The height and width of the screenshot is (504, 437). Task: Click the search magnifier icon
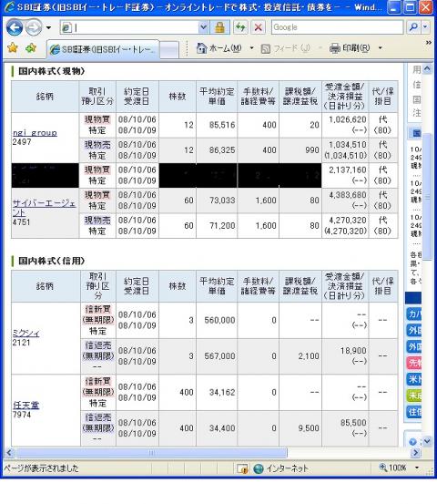click(413, 27)
